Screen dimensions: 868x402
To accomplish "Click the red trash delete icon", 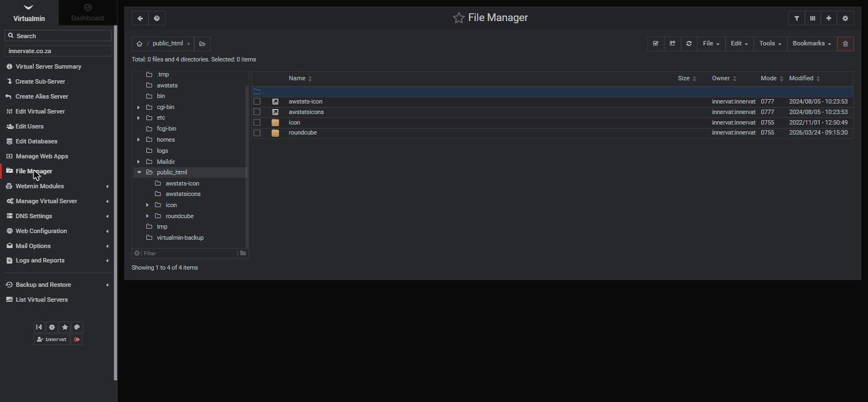I will tap(845, 44).
